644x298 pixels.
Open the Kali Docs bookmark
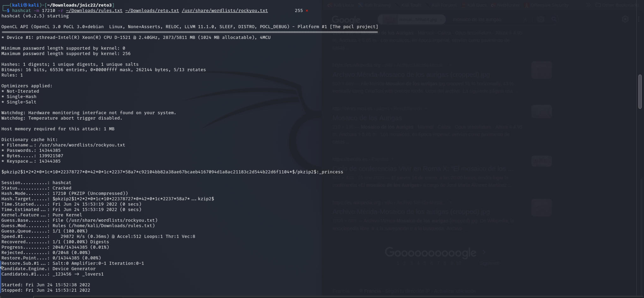coord(474,5)
